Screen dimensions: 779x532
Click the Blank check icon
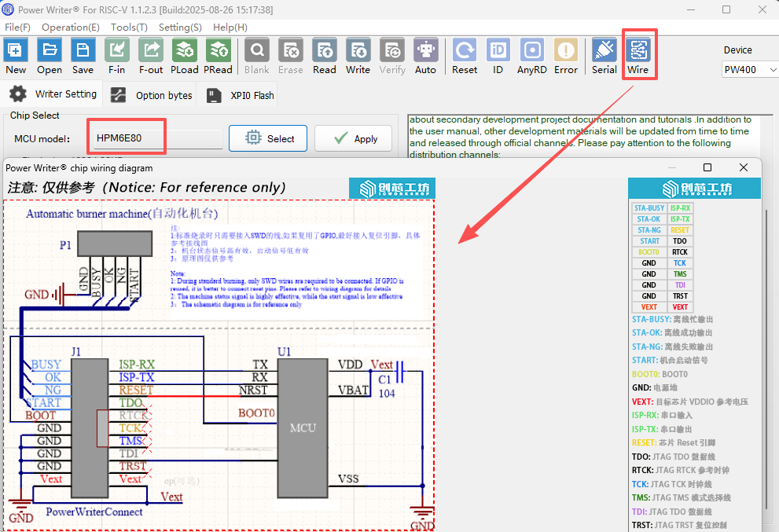256,57
